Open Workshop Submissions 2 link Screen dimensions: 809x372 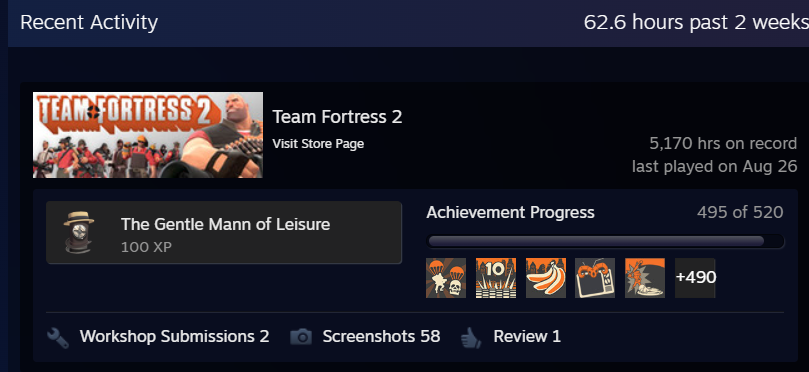point(174,336)
